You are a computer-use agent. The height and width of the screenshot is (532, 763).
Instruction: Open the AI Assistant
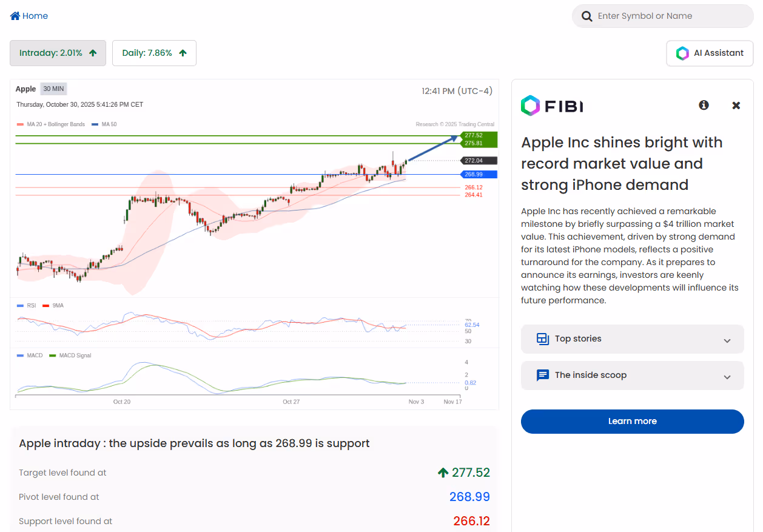710,53
